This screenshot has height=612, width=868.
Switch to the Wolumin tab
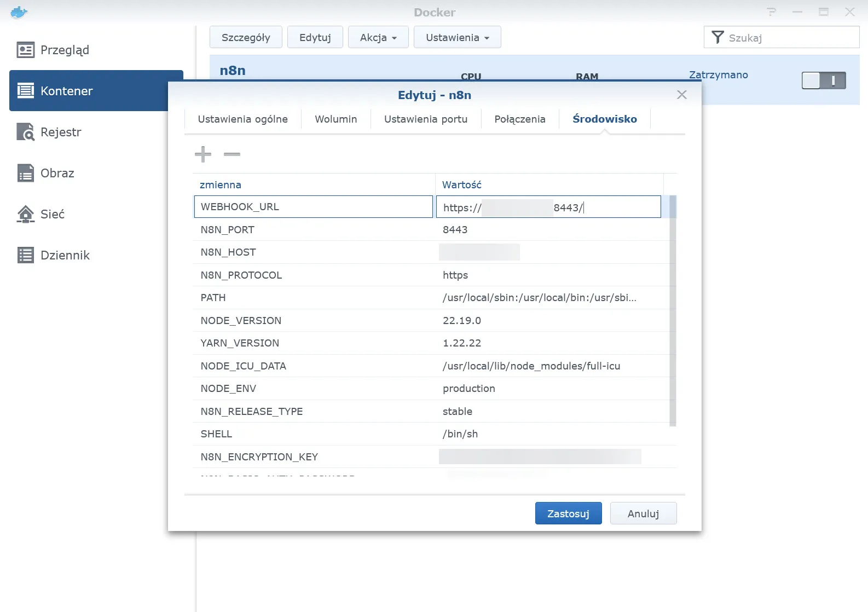(335, 119)
